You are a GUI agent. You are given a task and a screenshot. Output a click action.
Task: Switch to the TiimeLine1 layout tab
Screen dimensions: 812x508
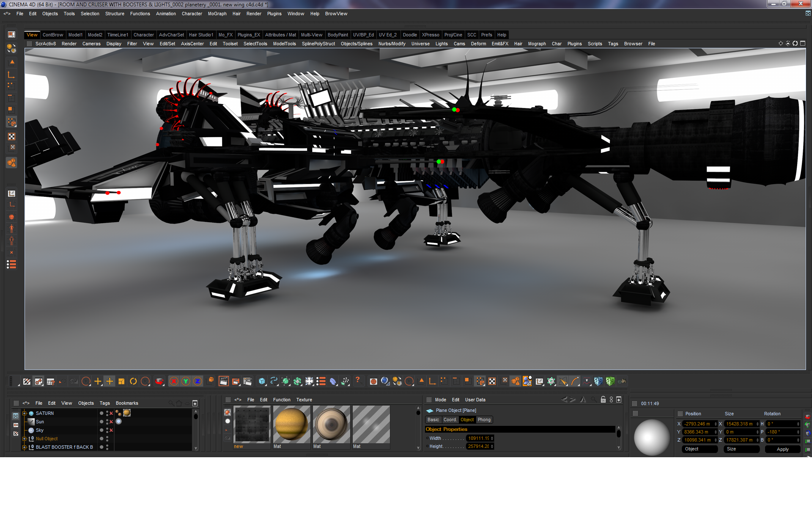pos(118,35)
